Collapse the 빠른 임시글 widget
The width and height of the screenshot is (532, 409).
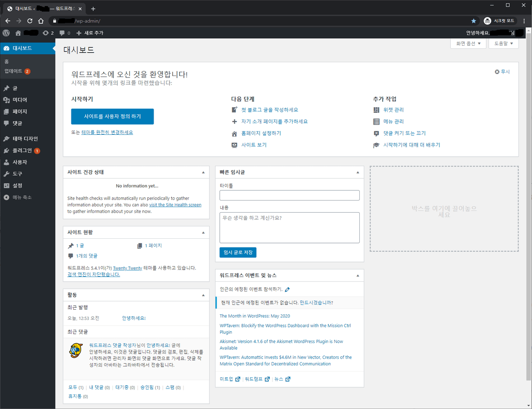[x=357, y=172]
